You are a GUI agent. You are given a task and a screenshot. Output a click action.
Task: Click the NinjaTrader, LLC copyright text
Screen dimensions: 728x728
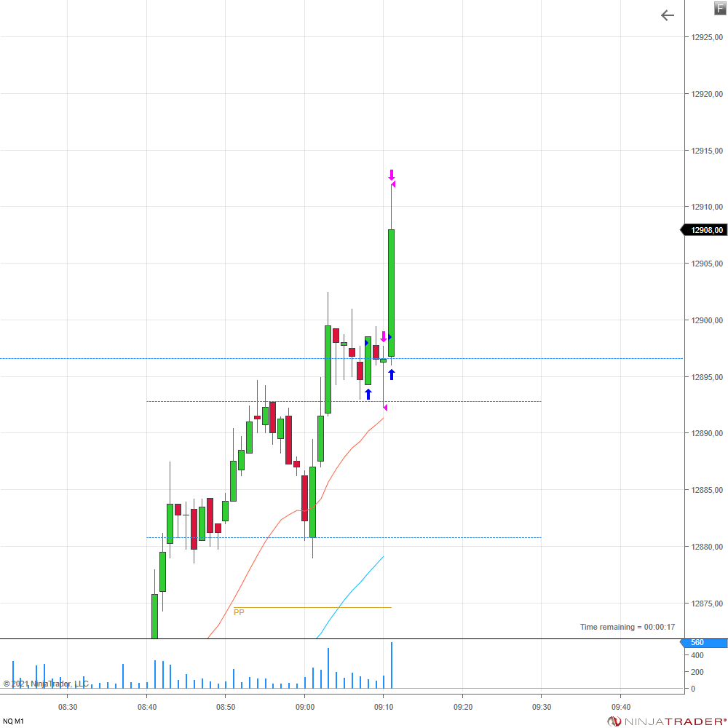[45, 684]
